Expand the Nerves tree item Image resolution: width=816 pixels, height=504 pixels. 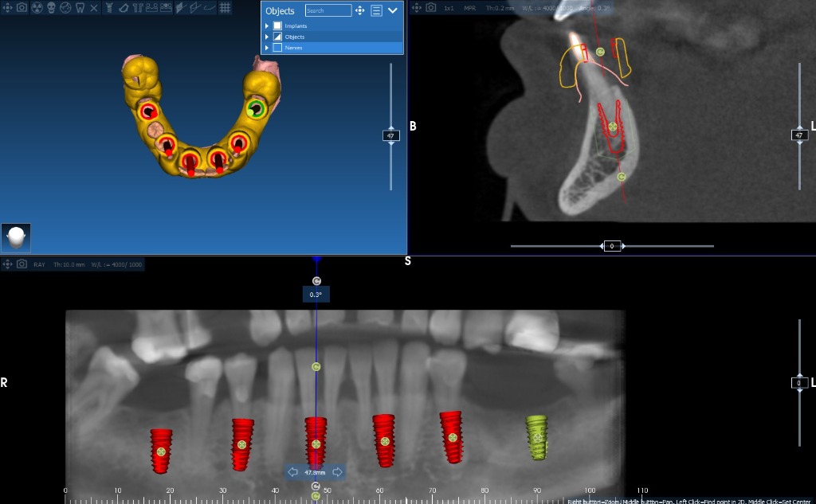pos(267,48)
